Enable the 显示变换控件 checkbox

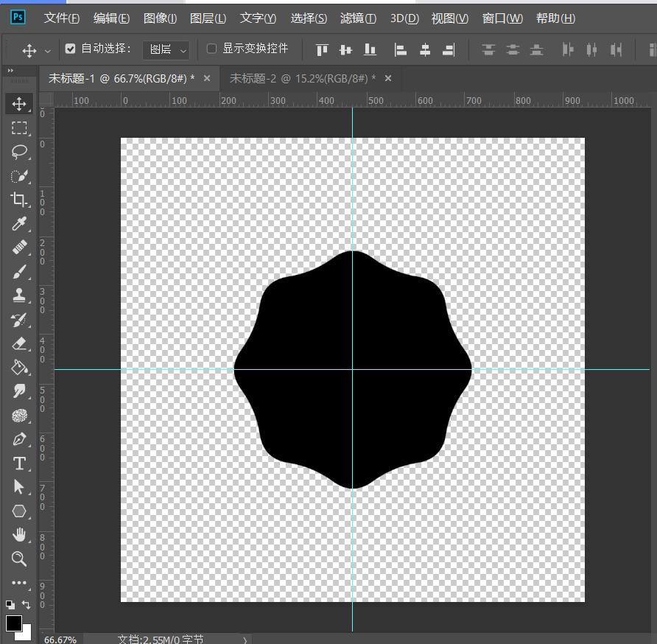click(x=212, y=49)
